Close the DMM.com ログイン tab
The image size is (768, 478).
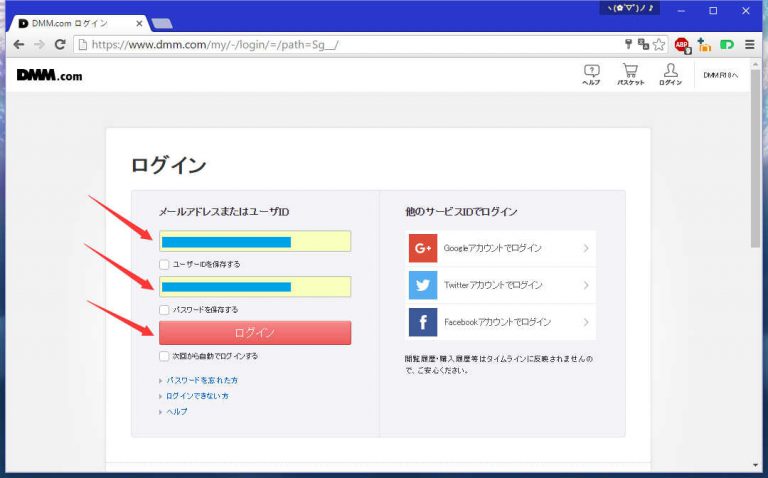pyautogui.click(x=139, y=23)
